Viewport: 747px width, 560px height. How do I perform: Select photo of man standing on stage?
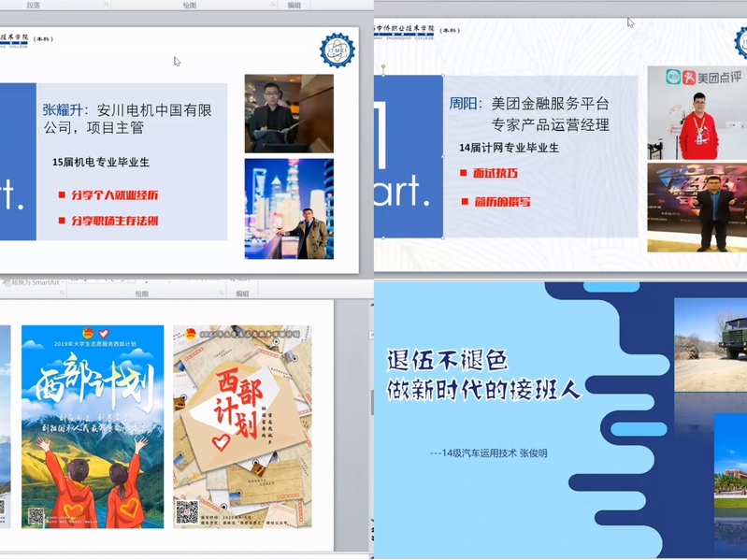coord(696,208)
